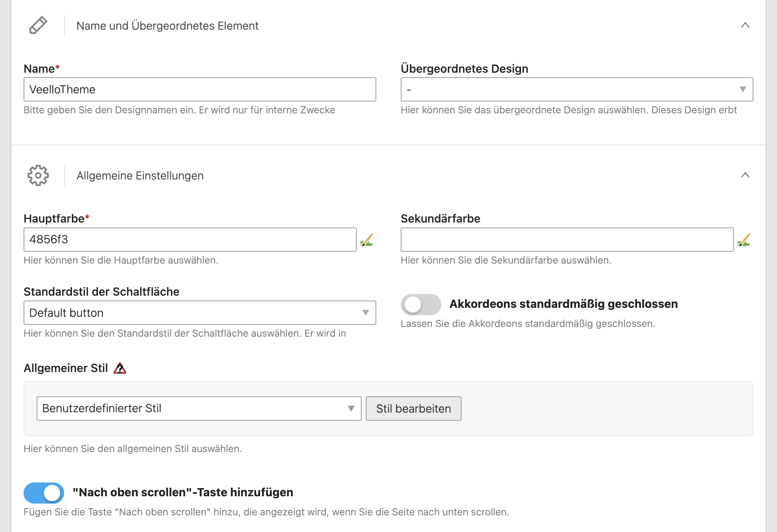Image resolution: width=777 pixels, height=532 pixels.
Task: Click the Name und Übergeordnetes Element heading text
Action: (167, 26)
